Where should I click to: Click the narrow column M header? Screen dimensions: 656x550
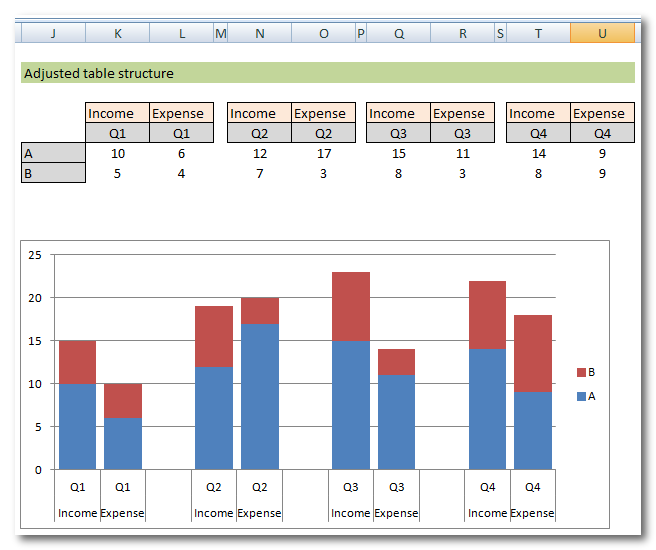[x=220, y=34]
